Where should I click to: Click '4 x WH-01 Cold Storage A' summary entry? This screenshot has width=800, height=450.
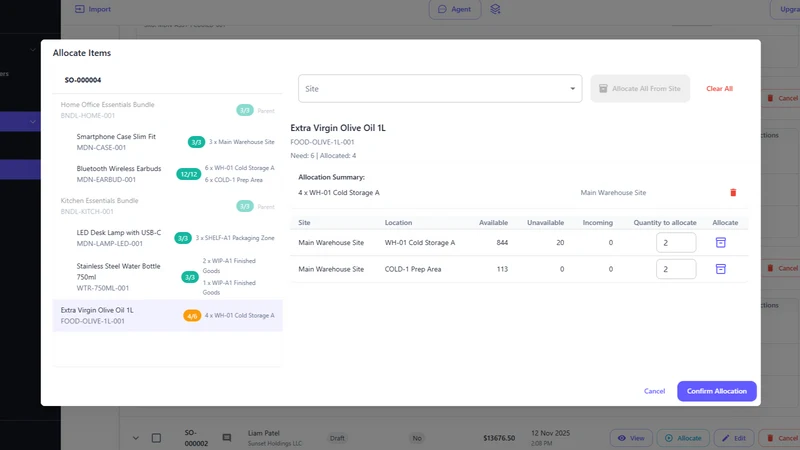coord(339,192)
